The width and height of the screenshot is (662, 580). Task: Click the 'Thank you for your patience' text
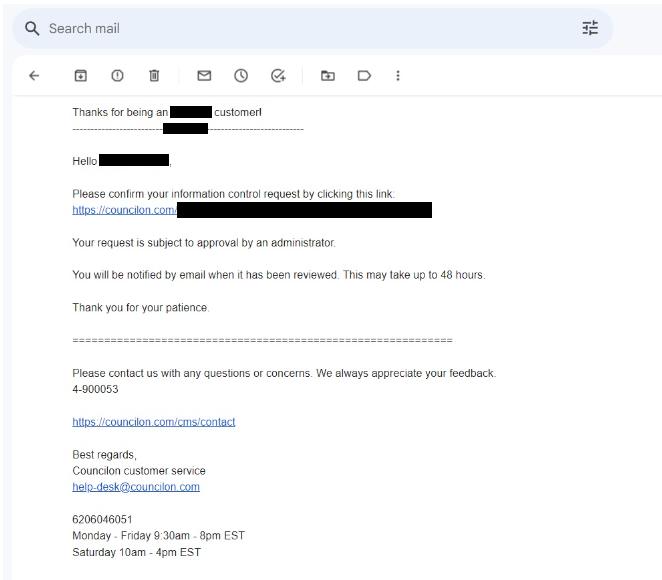[x=140, y=308]
